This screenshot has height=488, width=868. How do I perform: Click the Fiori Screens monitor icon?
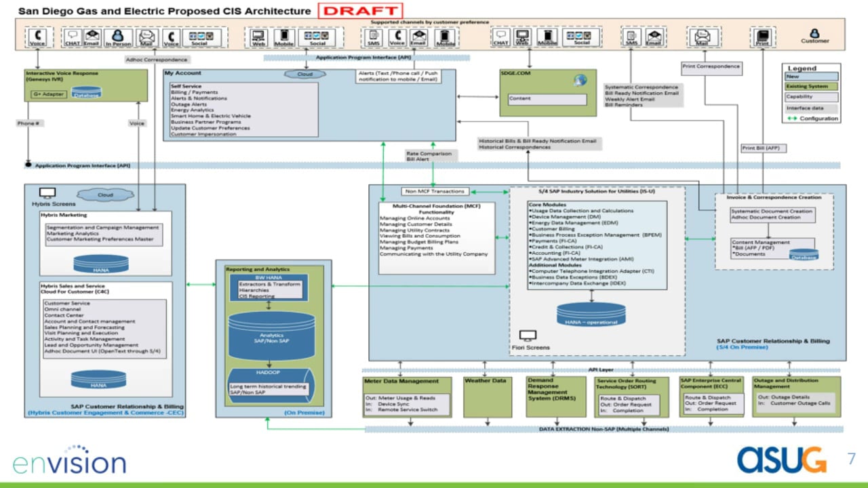coord(528,335)
